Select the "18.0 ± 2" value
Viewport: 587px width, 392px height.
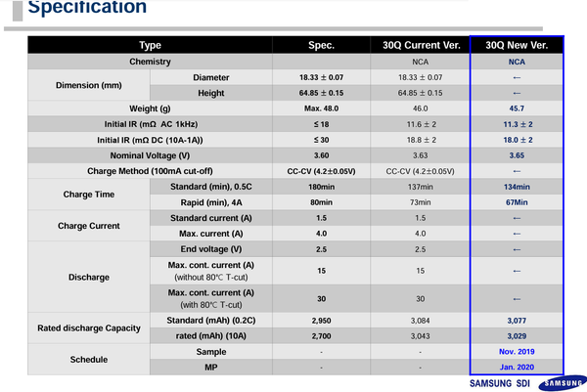(518, 140)
